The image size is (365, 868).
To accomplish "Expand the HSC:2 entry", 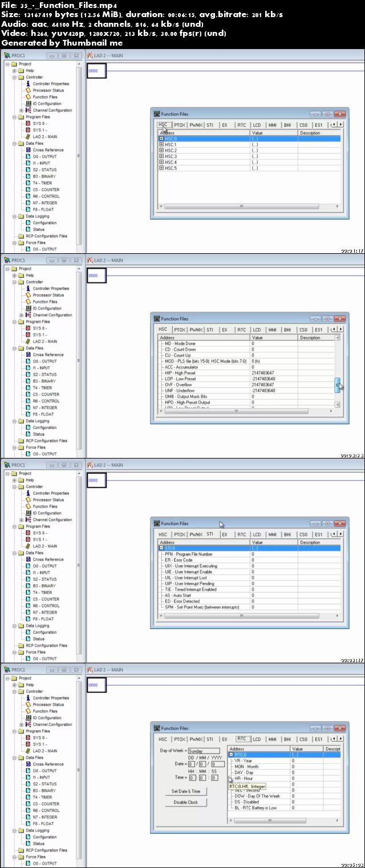I will [161, 151].
